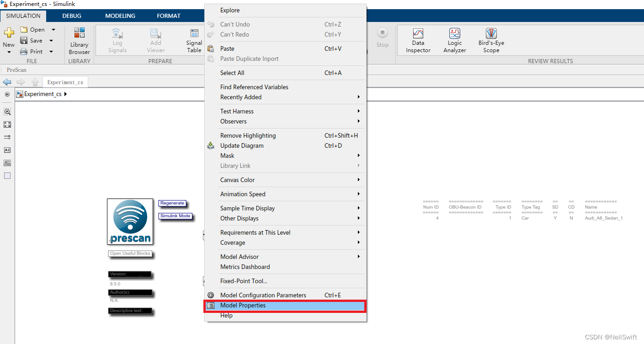644x344 pixels.
Task: Insert an image from the palette
Action: coord(7,163)
